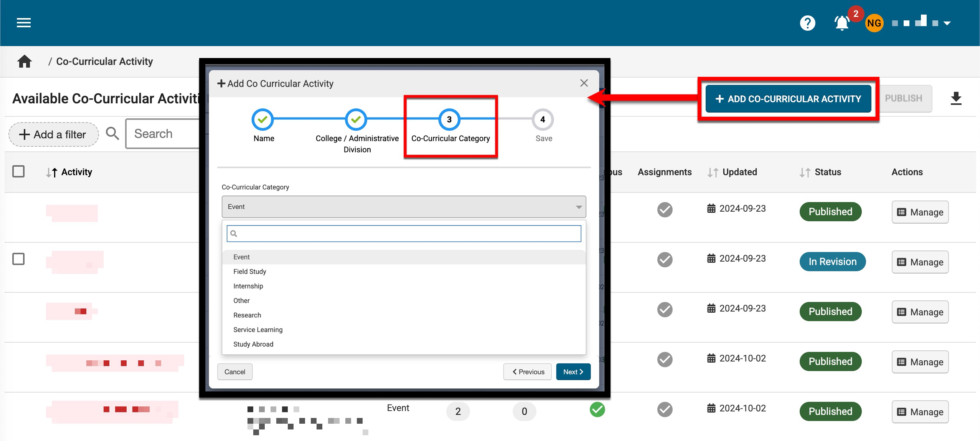The image size is (980, 441).
Task: Click wizard step 4 Save circle
Action: click(x=543, y=119)
